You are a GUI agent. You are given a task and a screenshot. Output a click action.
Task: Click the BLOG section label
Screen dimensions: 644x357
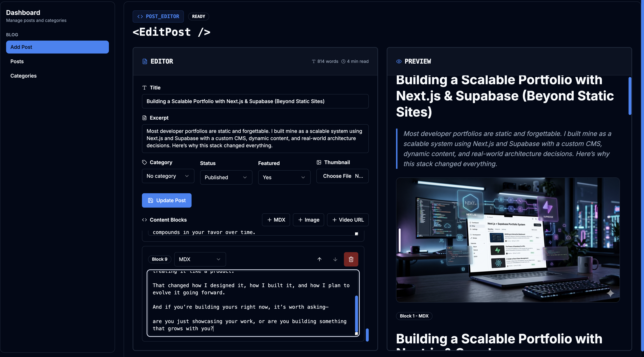(x=12, y=35)
